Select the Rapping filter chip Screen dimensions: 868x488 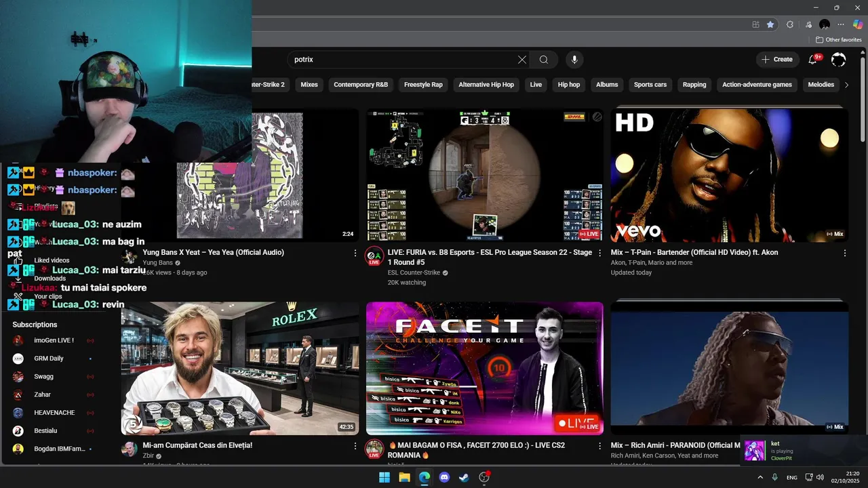click(x=694, y=85)
